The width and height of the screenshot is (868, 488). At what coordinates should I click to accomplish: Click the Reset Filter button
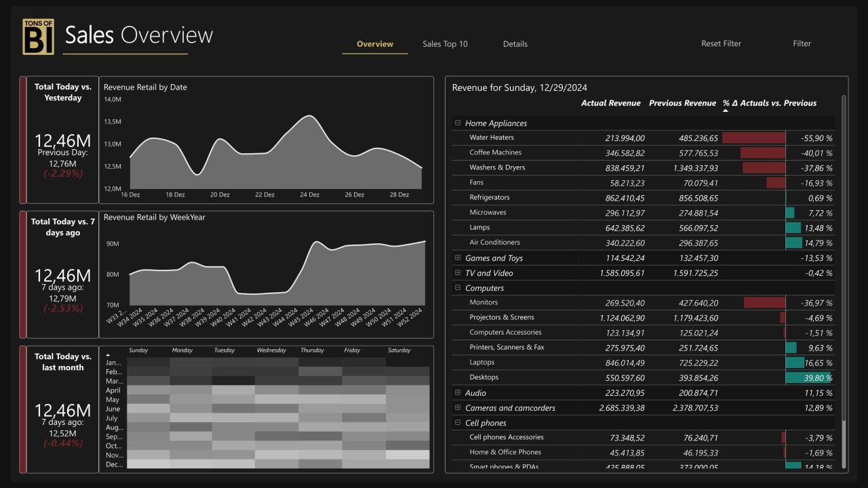pyautogui.click(x=721, y=43)
